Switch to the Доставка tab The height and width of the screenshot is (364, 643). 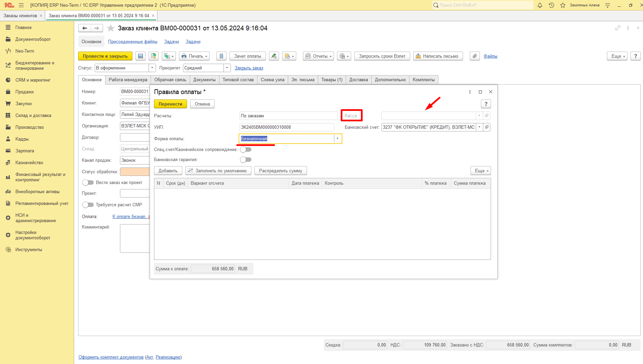(359, 80)
